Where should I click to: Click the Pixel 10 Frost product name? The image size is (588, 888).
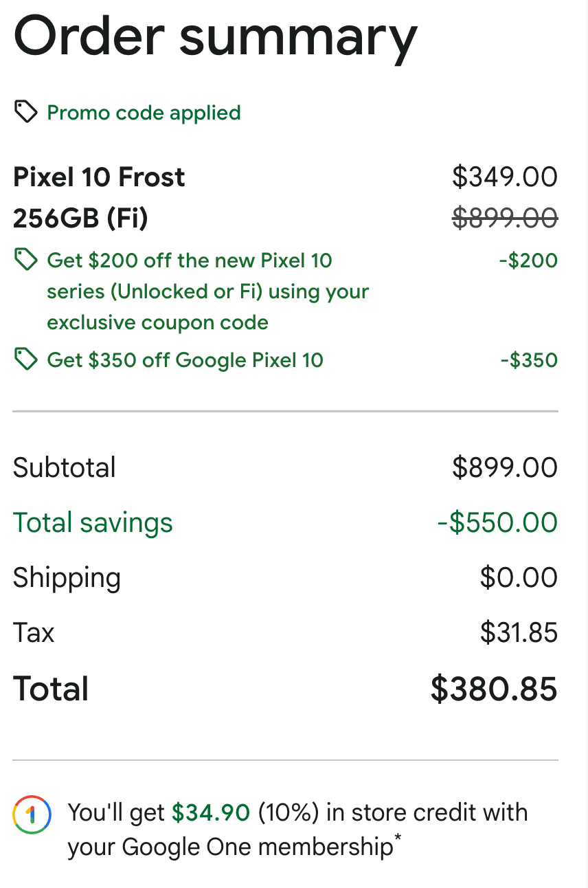point(99,177)
